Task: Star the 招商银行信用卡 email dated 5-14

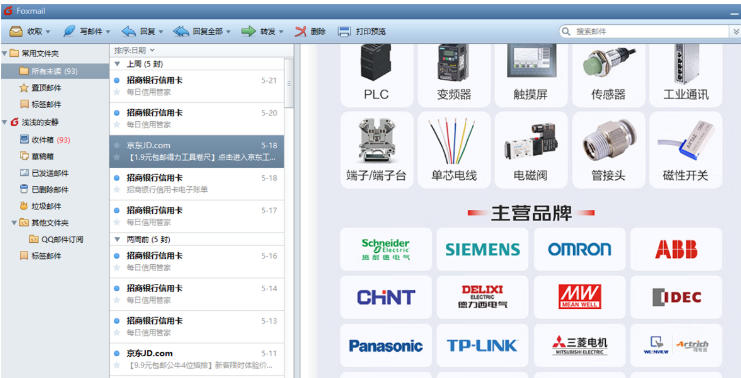Action: [x=117, y=300]
